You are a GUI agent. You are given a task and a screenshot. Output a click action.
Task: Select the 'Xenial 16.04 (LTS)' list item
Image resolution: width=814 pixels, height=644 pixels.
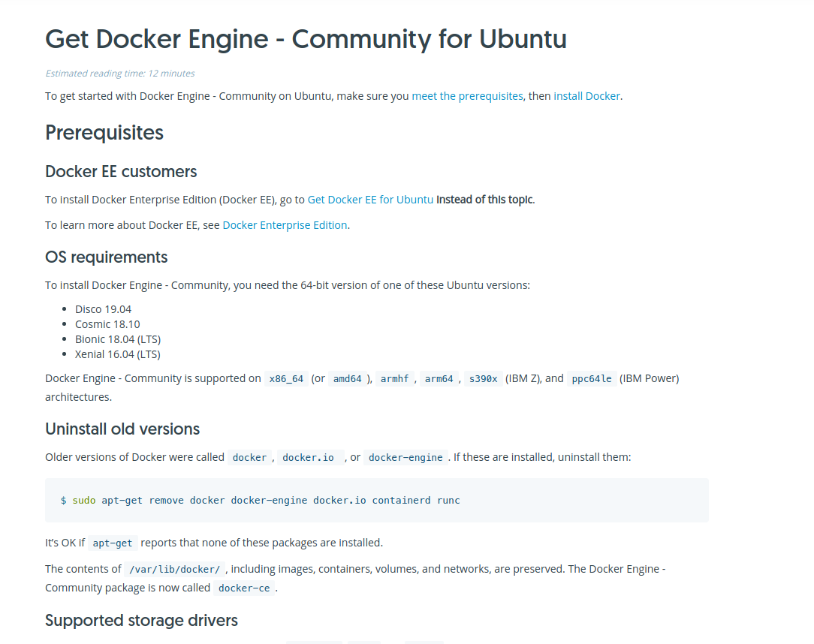tap(118, 354)
